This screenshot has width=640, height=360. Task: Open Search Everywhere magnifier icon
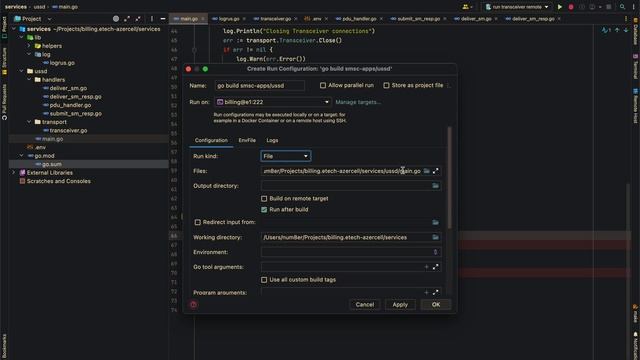pos(622,7)
